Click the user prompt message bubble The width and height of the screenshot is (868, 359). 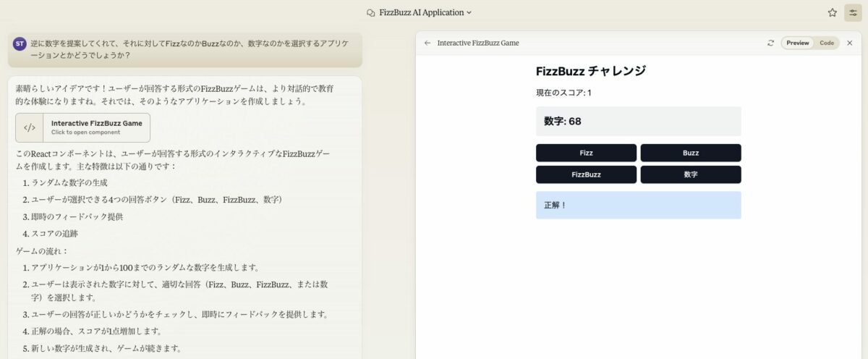point(184,50)
